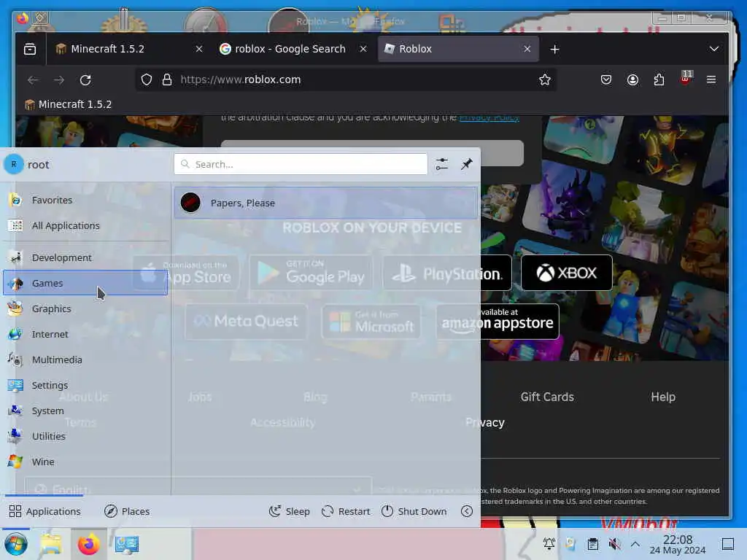Open the Internet category
This screenshot has height=560, width=747.
click(x=86, y=334)
